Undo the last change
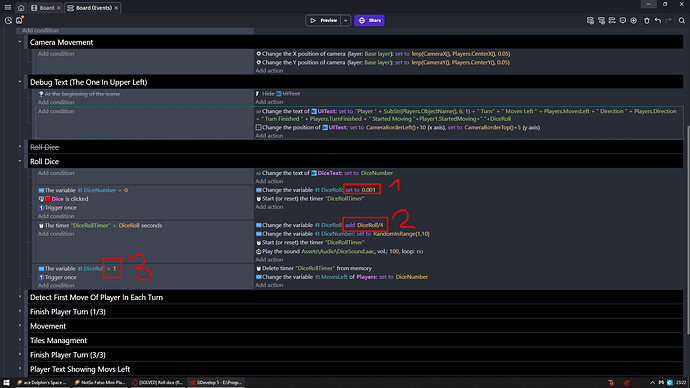690x388 pixels. (x=657, y=20)
